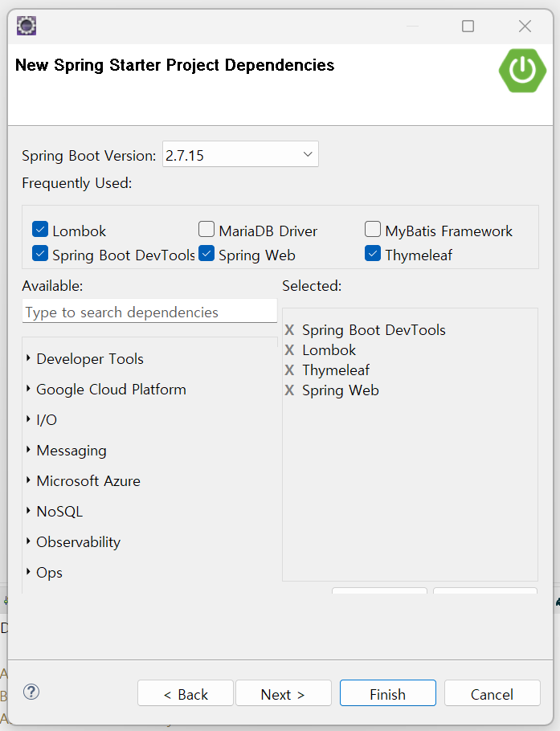Expand the Google Cloud Platform category

point(28,389)
